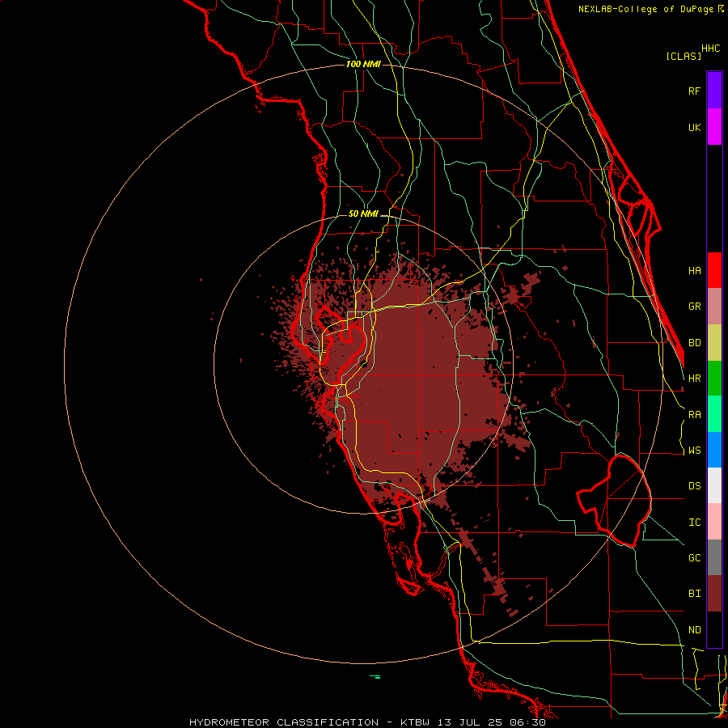
Task: Click the "[CLAS]" units label
Action: (684, 56)
